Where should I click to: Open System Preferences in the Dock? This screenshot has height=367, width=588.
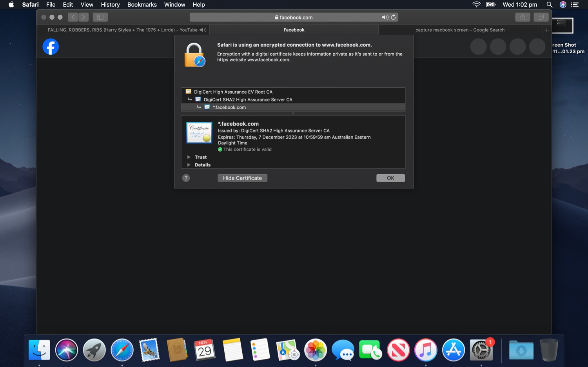[481, 350]
